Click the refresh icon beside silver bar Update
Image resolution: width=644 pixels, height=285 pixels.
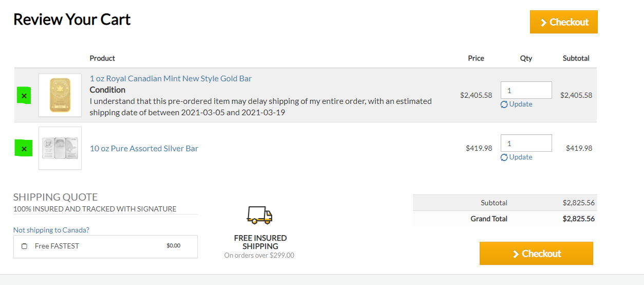click(x=504, y=157)
